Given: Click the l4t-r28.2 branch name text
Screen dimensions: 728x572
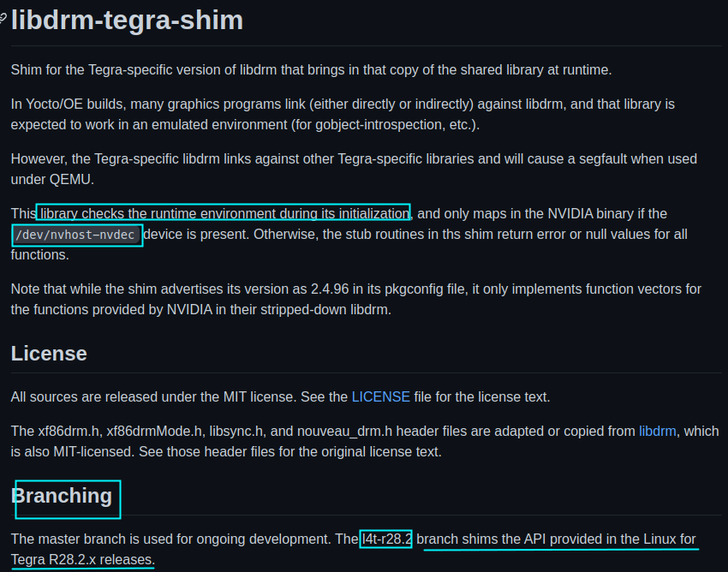Looking at the screenshot, I should (387, 539).
